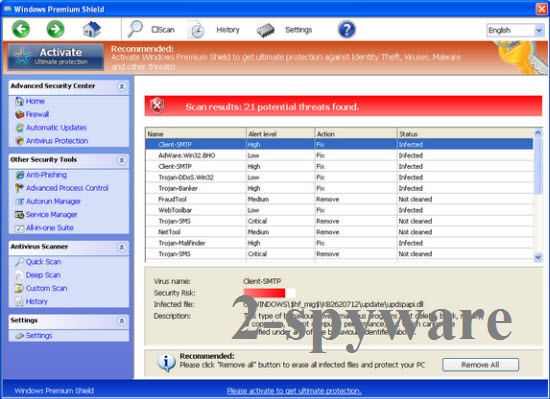550x399 pixels.
Task: Collapse the Advanced Security Center panel
Action: 122,86
